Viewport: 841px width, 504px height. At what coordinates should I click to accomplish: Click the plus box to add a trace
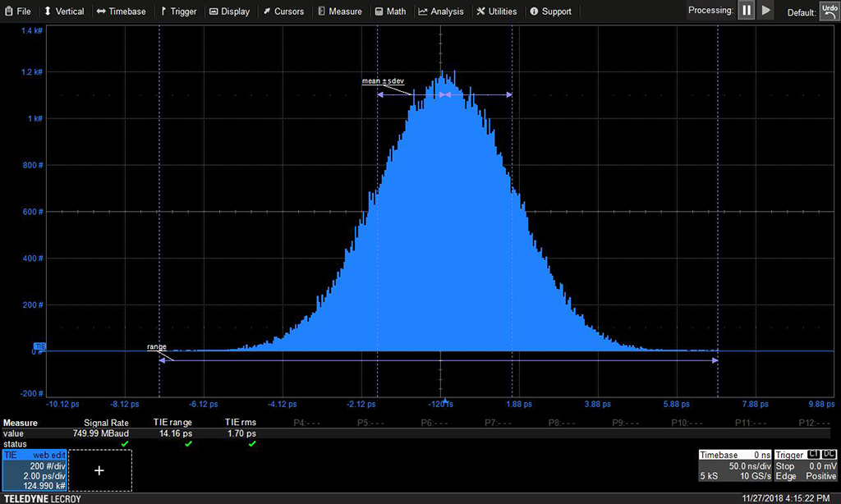click(99, 470)
